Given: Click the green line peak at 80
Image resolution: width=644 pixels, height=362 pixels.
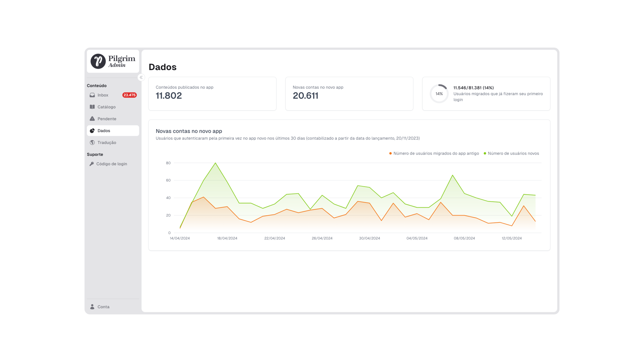Looking at the screenshot, I should 215,163.
